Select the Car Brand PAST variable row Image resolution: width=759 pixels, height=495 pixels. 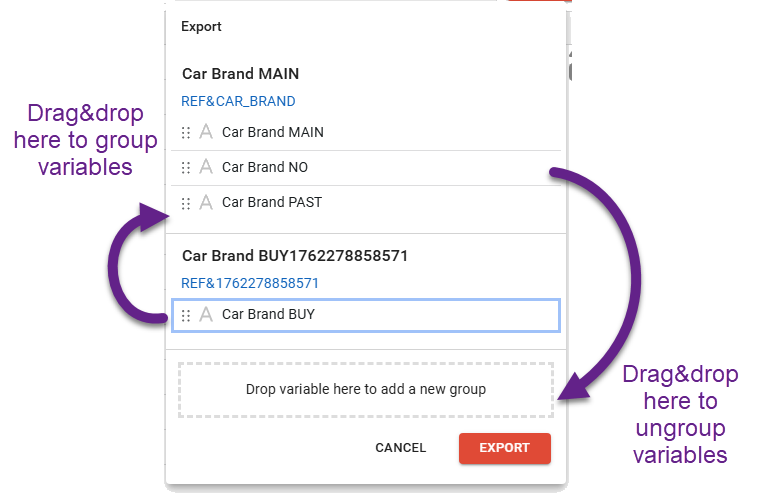pos(380,203)
